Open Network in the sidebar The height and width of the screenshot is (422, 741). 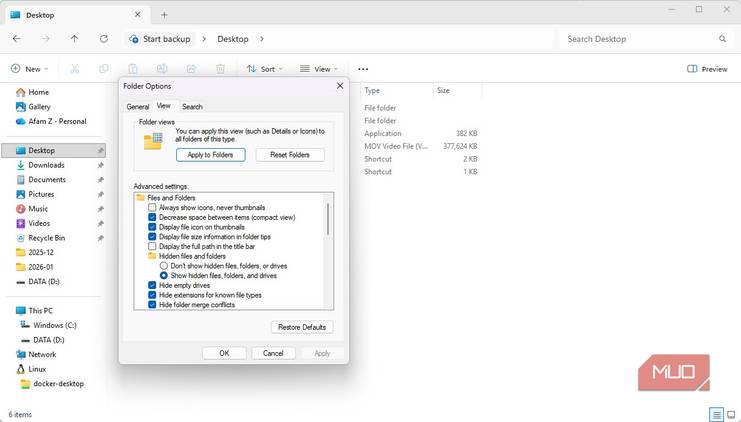point(36,354)
